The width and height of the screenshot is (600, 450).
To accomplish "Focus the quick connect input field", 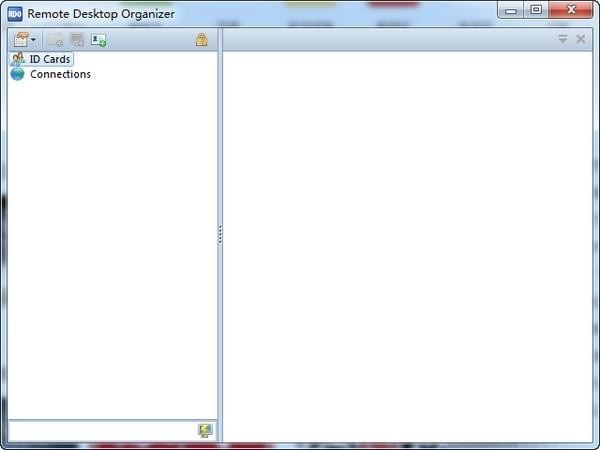I will pyautogui.click(x=103, y=431).
